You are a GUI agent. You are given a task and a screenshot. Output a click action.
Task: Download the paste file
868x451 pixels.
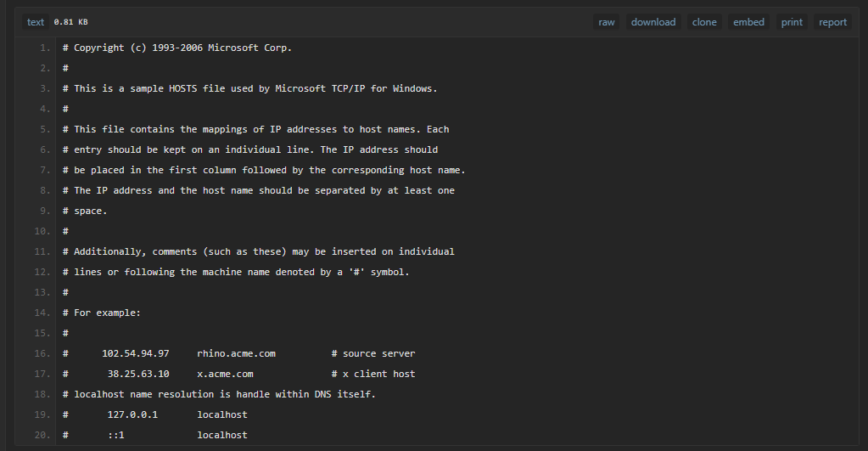653,22
